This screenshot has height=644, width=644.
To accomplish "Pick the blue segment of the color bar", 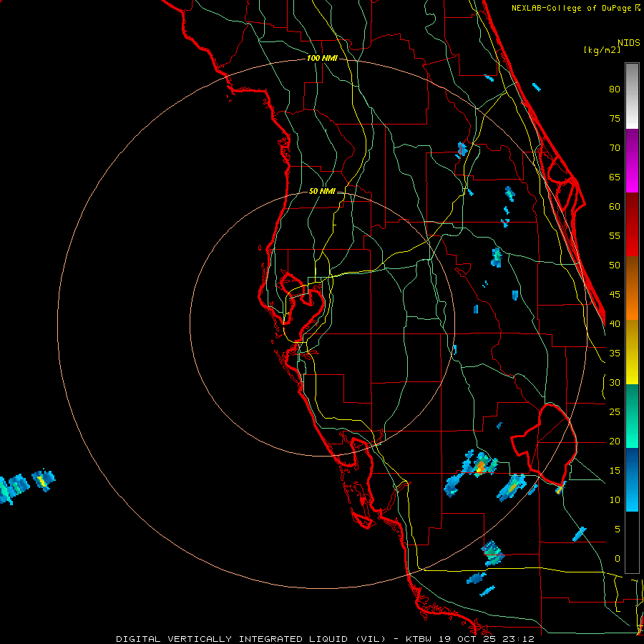I will [x=632, y=479].
